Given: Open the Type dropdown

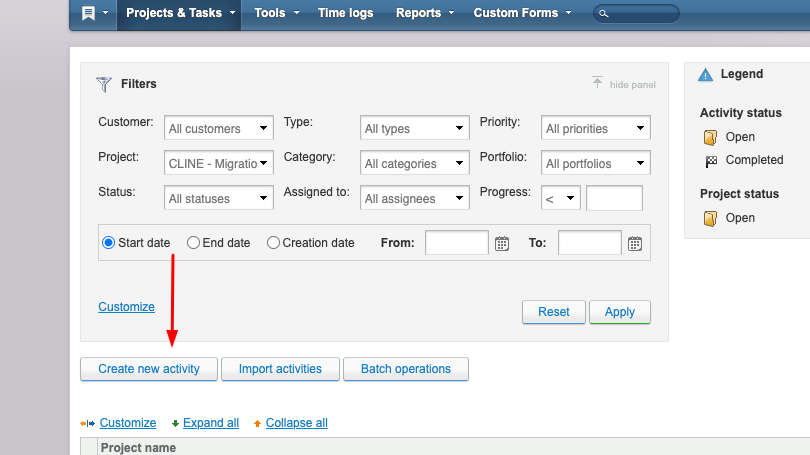Looking at the screenshot, I should click(x=414, y=128).
